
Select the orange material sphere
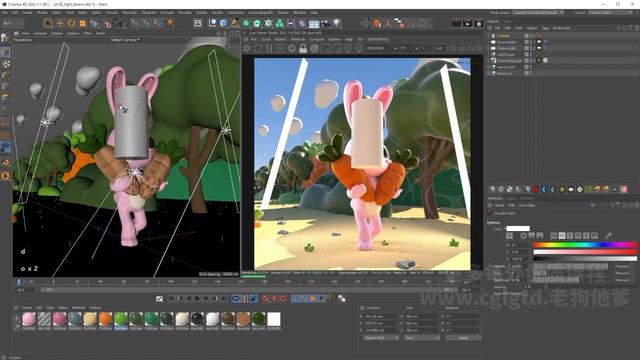coord(105,319)
